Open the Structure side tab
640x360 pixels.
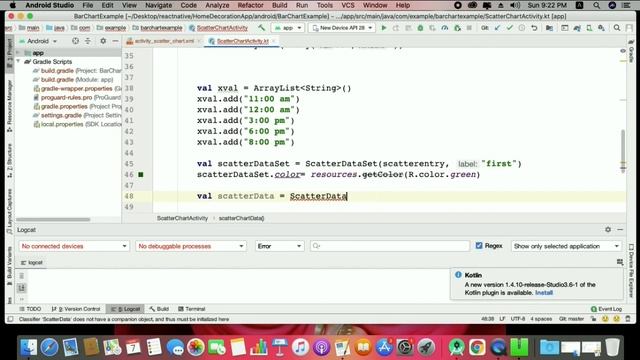9,160
